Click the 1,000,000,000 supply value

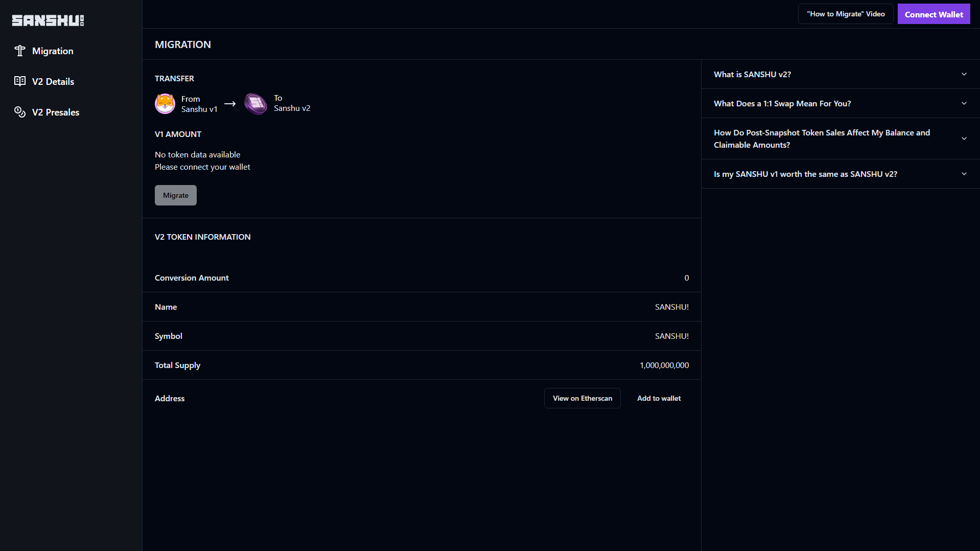pos(664,365)
